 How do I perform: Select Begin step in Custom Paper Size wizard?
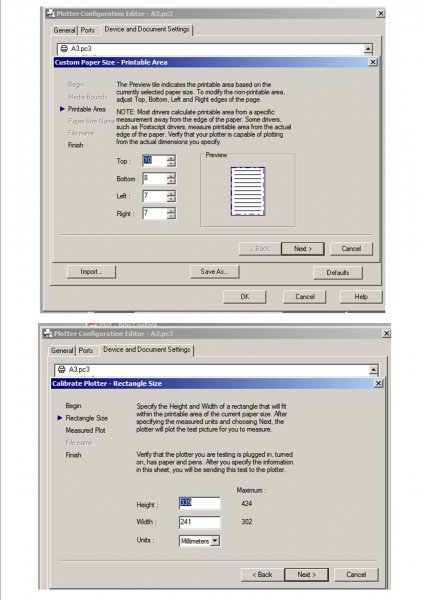pos(75,85)
